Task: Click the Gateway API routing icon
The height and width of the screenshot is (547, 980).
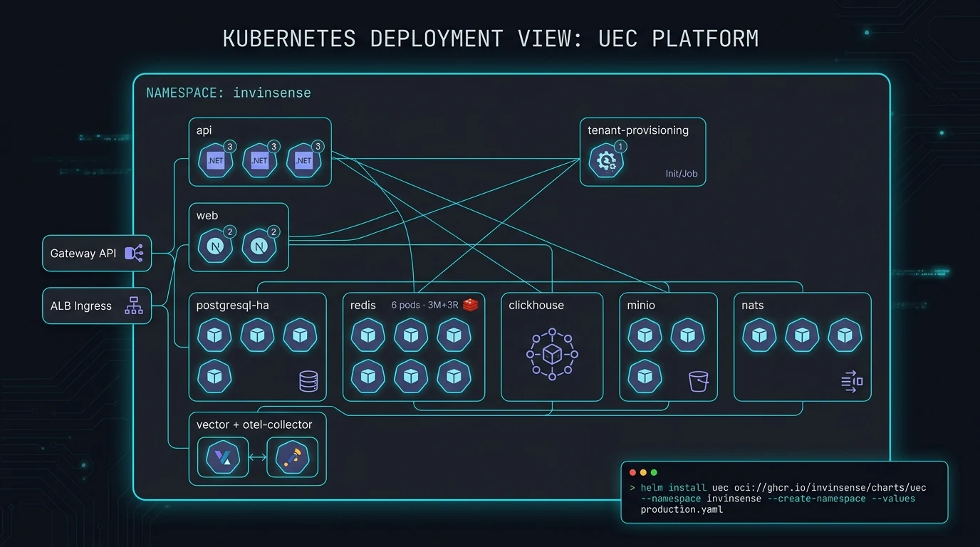Action: (134, 253)
